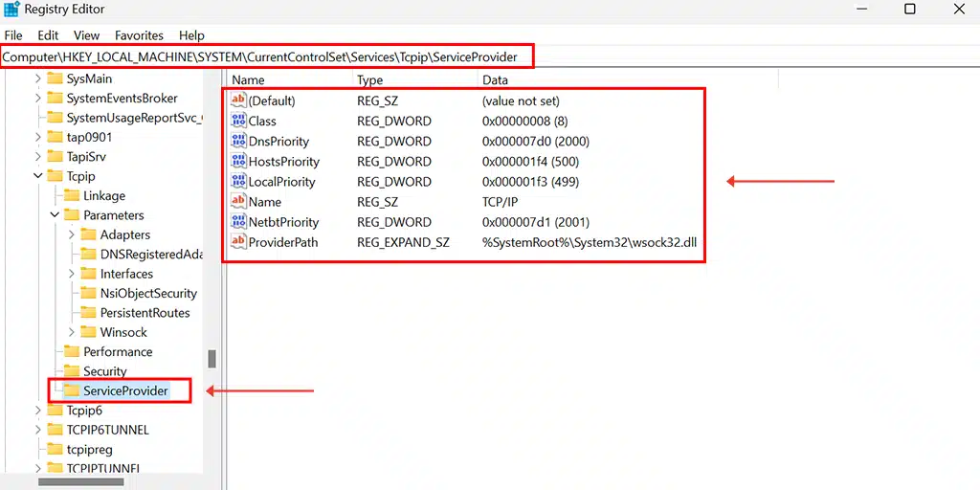This screenshot has width=980, height=490.
Task: Click the (Default) string value icon
Action: click(238, 100)
